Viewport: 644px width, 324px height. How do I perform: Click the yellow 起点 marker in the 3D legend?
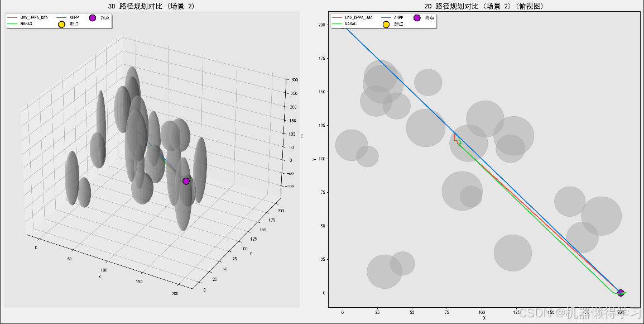pos(61,24)
